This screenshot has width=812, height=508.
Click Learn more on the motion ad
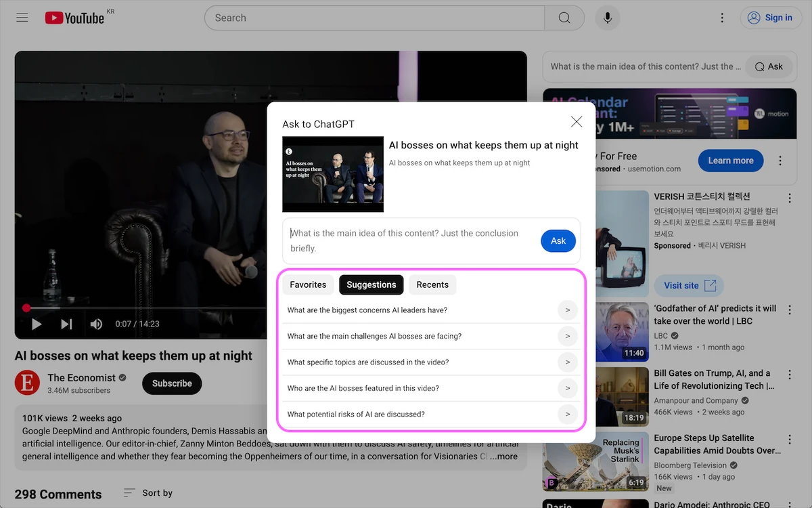731,161
